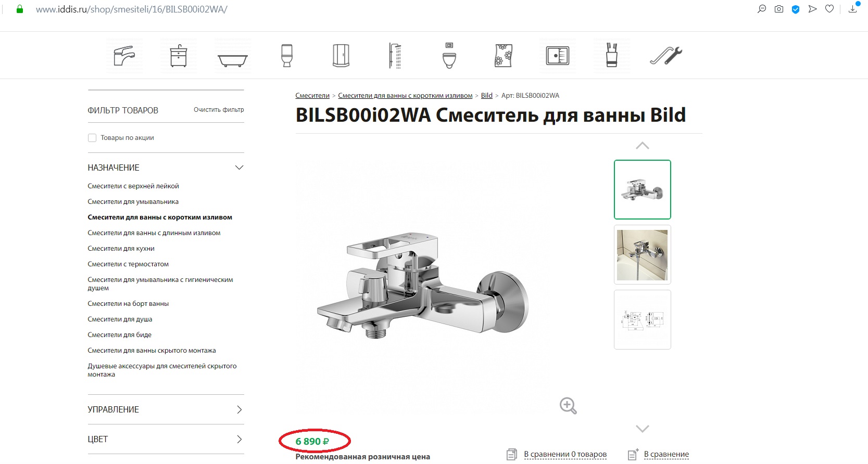Open browser downloads icon
The height and width of the screenshot is (464, 868).
853,8
